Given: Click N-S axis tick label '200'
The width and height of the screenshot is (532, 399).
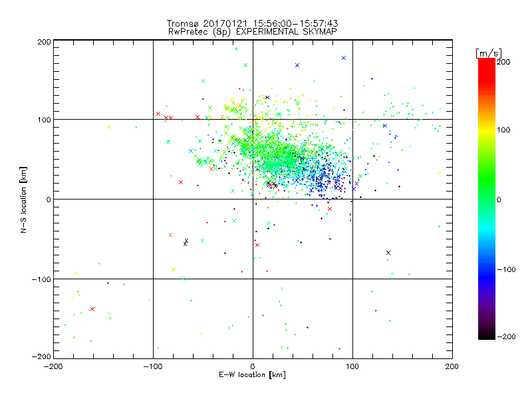Looking at the screenshot, I should pos(44,42).
